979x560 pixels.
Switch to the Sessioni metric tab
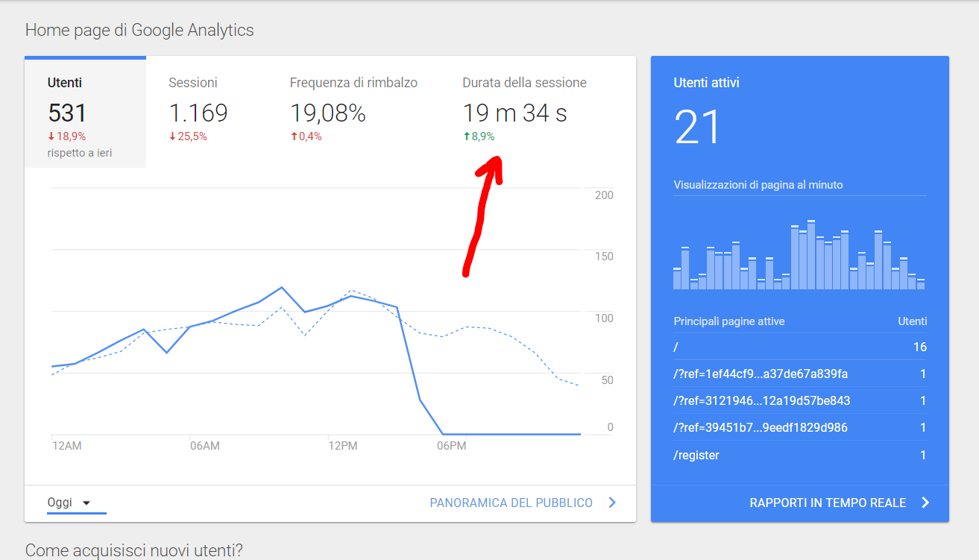point(207,113)
